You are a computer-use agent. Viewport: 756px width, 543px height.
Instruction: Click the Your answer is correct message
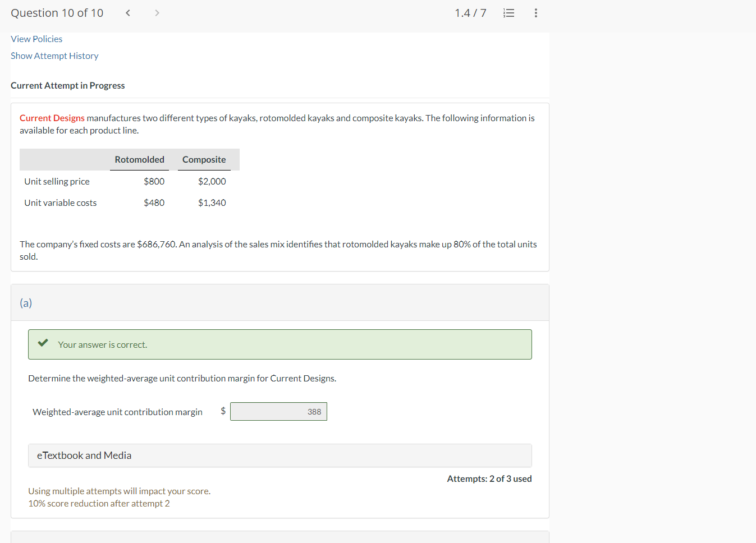pyautogui.click(x=103, y=344)
